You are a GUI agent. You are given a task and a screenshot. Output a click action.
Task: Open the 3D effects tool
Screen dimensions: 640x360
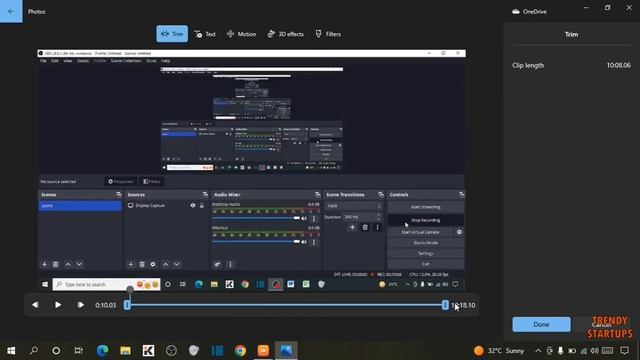point(285,34)
